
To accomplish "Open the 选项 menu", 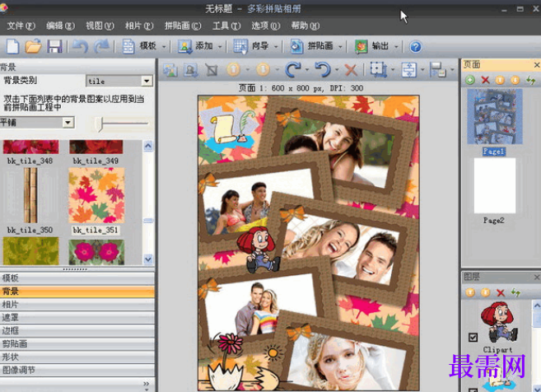I will coord(266,26).
